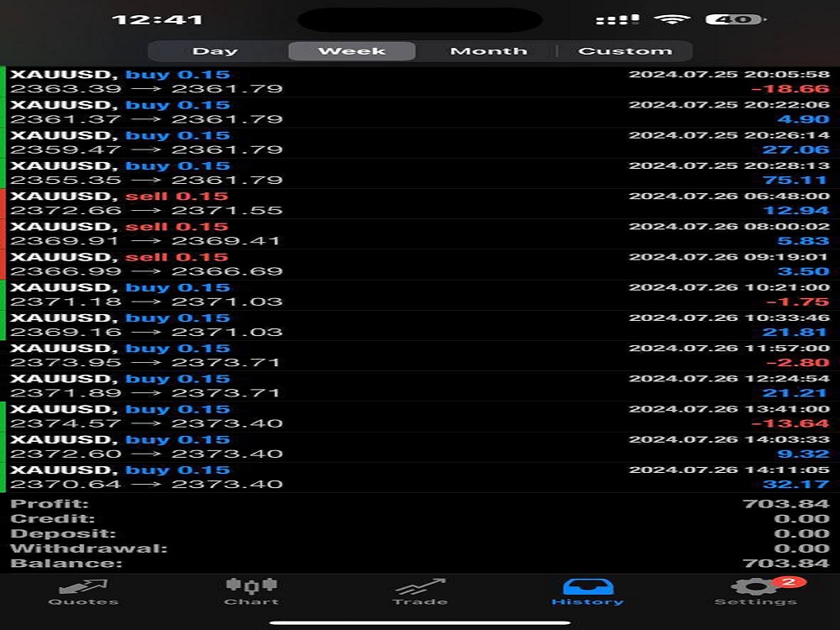This screenshot has height=630, width=840.
Task: Select the -1.75 loss value
Action: tap(798, 302)
